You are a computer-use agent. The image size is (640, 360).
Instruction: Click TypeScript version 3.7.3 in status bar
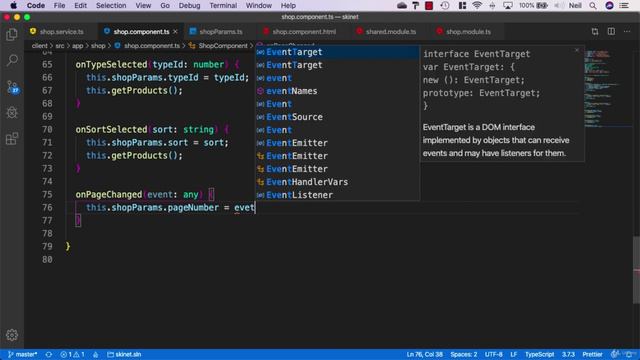(568, 354)
